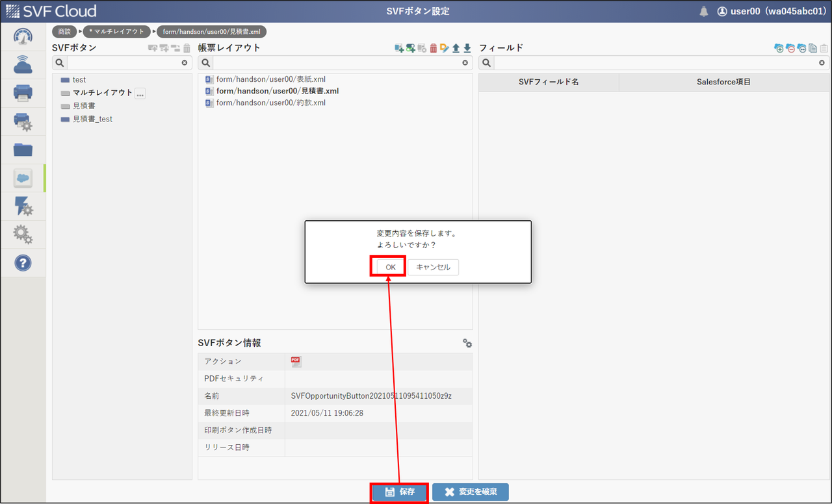Click the delete SVF button trash icon
This screenshot has width=832, height=504.
tap(187, 48)
